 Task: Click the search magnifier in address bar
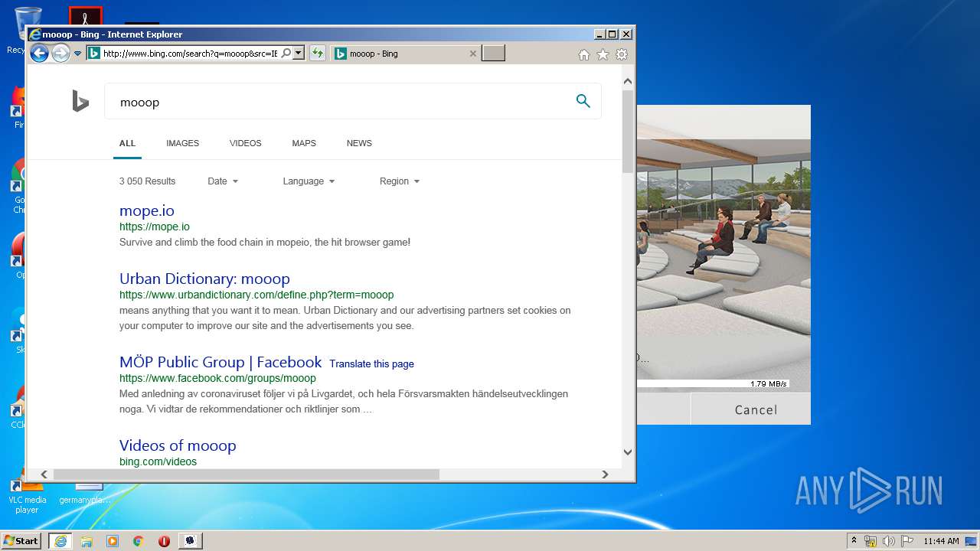(x=286, y=54)
